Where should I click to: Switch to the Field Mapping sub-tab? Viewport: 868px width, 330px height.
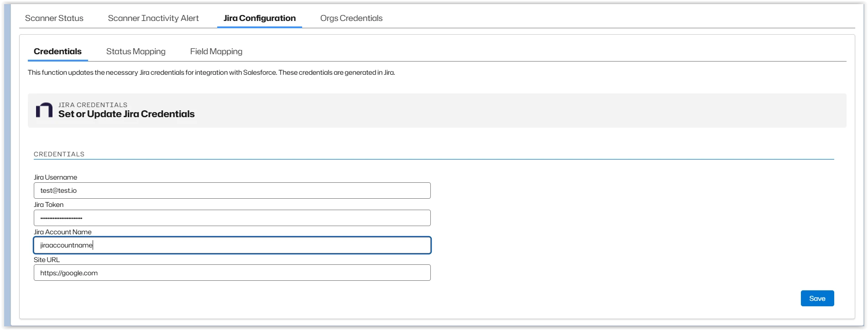[216, 52]
